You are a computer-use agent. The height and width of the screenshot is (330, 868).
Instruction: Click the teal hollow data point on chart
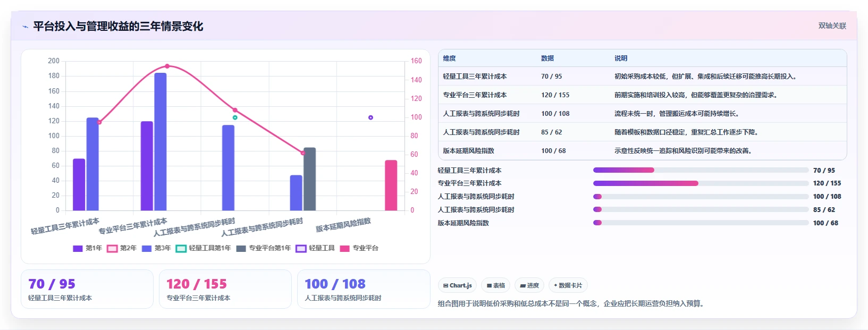click(235, 117)
